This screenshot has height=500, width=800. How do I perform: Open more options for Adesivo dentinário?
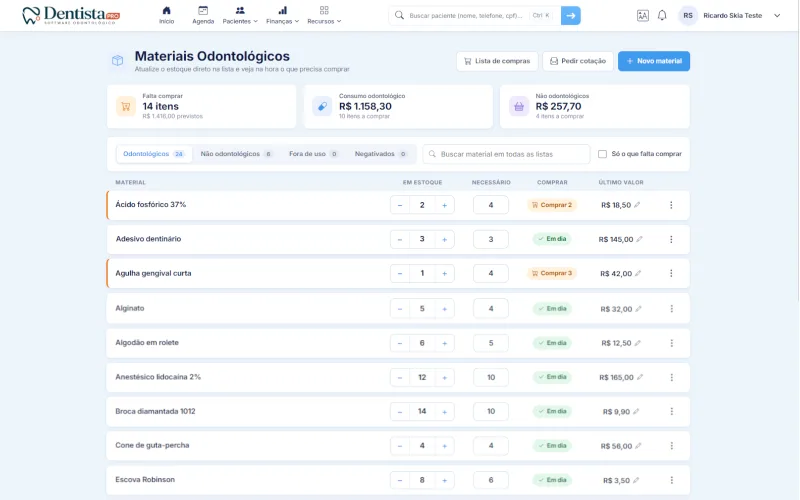coord(671,239)
